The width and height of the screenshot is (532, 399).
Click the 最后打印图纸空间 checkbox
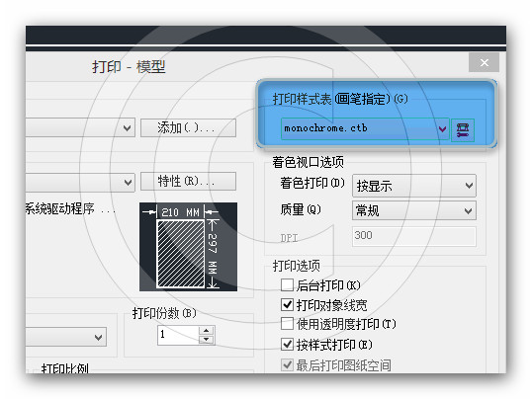coord(287,365)
